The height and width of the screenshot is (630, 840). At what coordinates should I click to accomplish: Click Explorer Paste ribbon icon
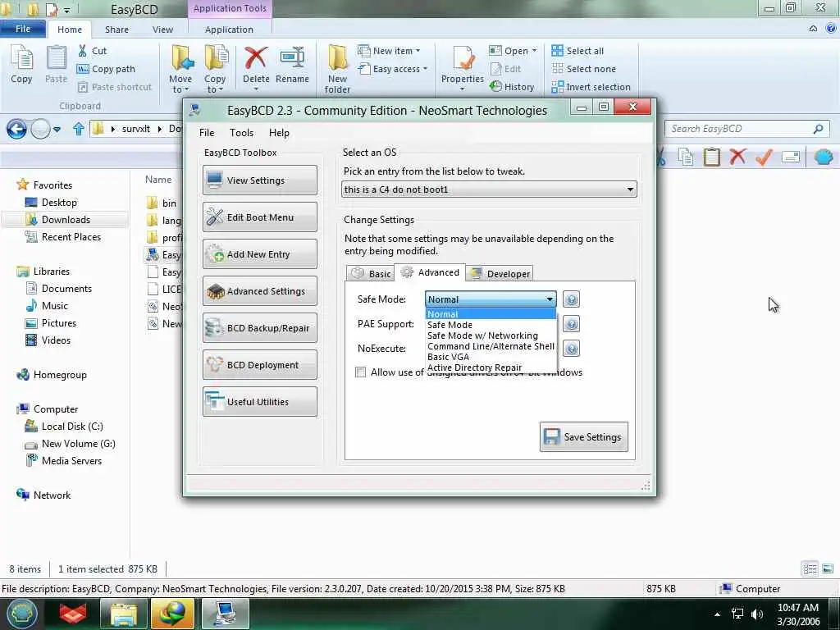pyautogui.click(x=57, y=64)
